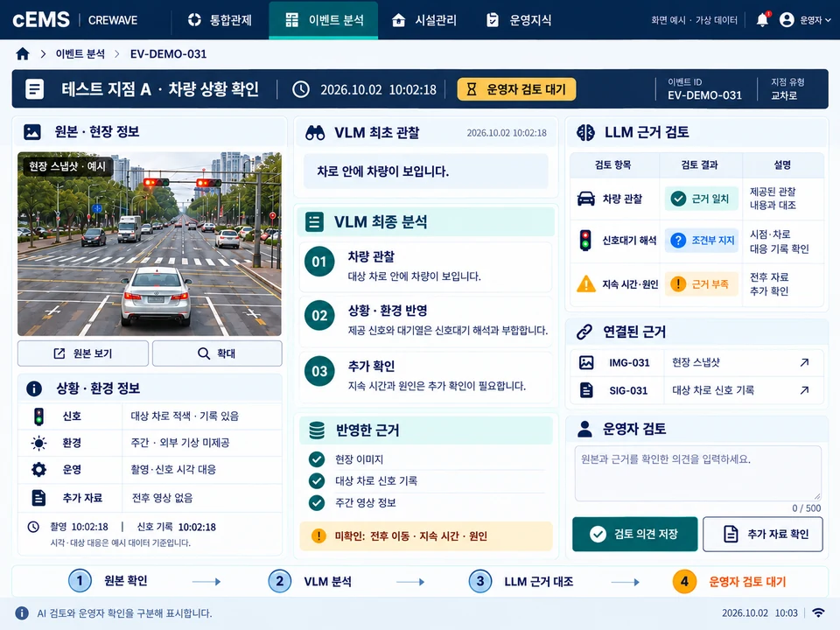Go to workflow step 3 LLM 근거 대조
840x630 pixels.
521,581
